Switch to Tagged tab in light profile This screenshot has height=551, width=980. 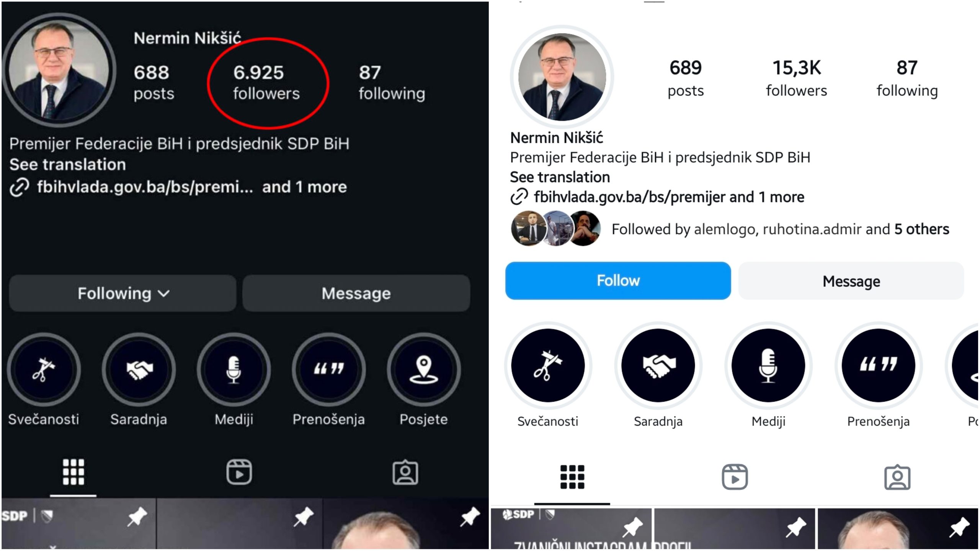[897, 477]
